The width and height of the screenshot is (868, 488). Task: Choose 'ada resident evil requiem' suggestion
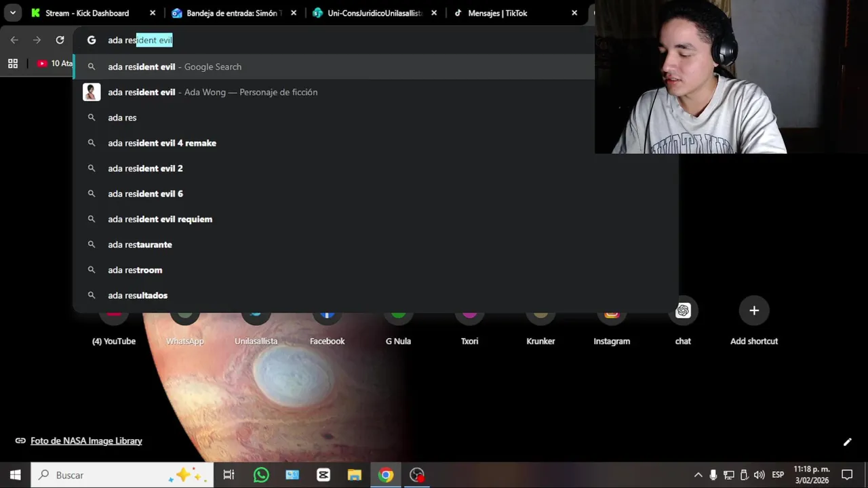point(376,219)
